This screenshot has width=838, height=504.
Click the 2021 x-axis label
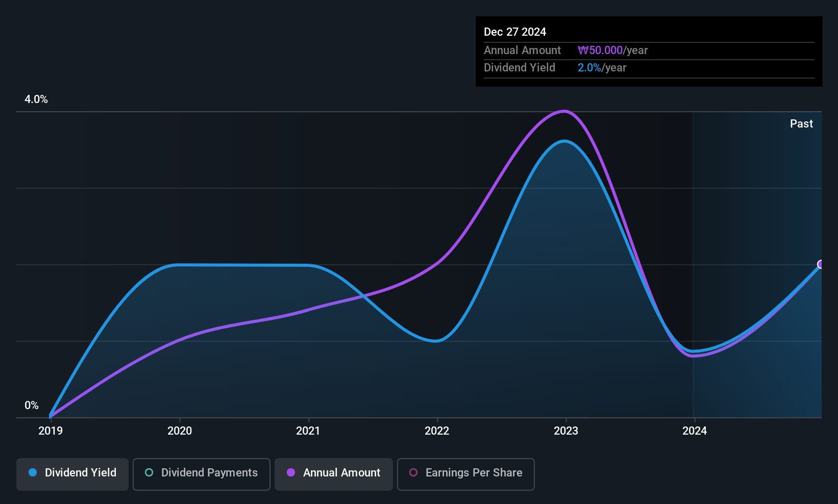pyautogui.click(x=308, y=431)
